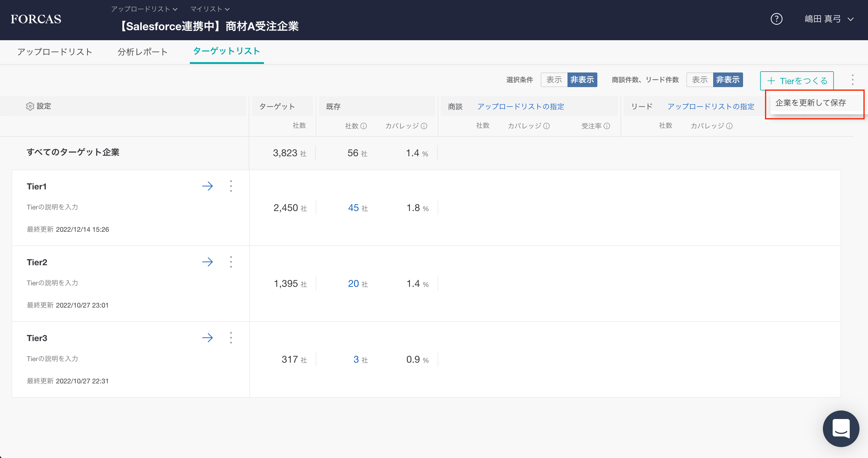The height and width of the screenshot is (458, 868).
Task: Click Tier1 description placeholder text
Action: click(52, 207)
